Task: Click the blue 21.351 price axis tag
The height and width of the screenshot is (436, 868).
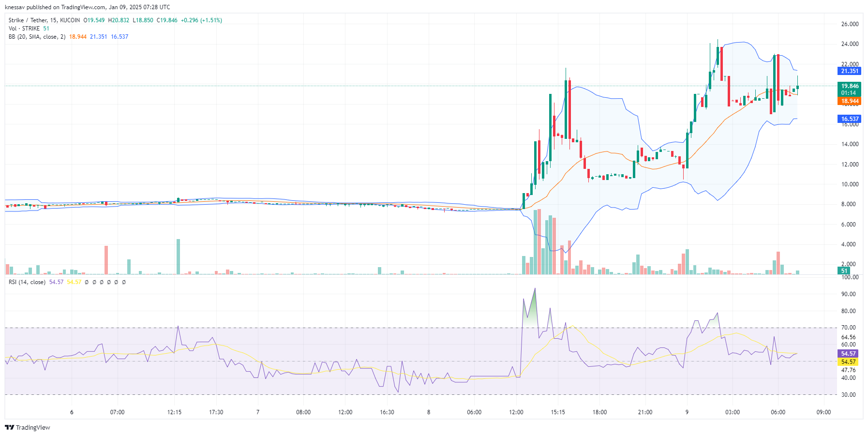Action: [849, 71]
